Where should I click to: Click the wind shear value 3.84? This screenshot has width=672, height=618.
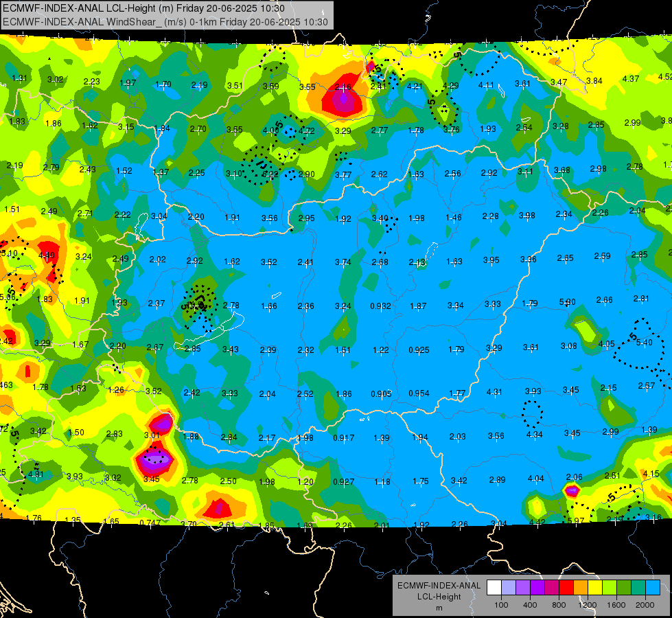pyautogui.click(x=594, y=80)
